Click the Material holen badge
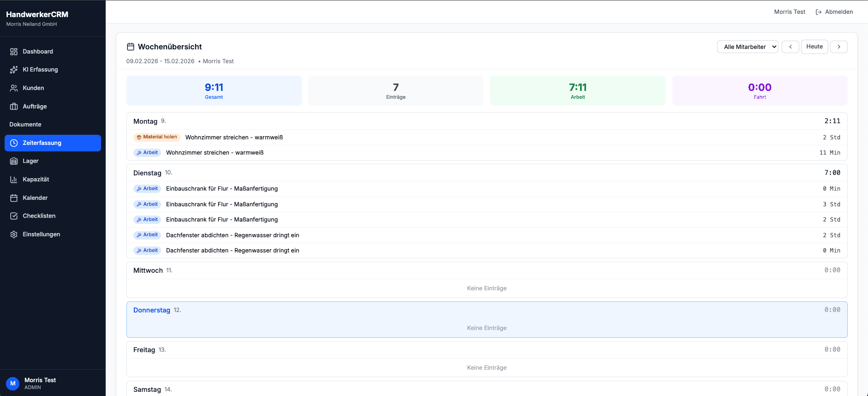Screen dimensions: 868x396 (157, 137)
